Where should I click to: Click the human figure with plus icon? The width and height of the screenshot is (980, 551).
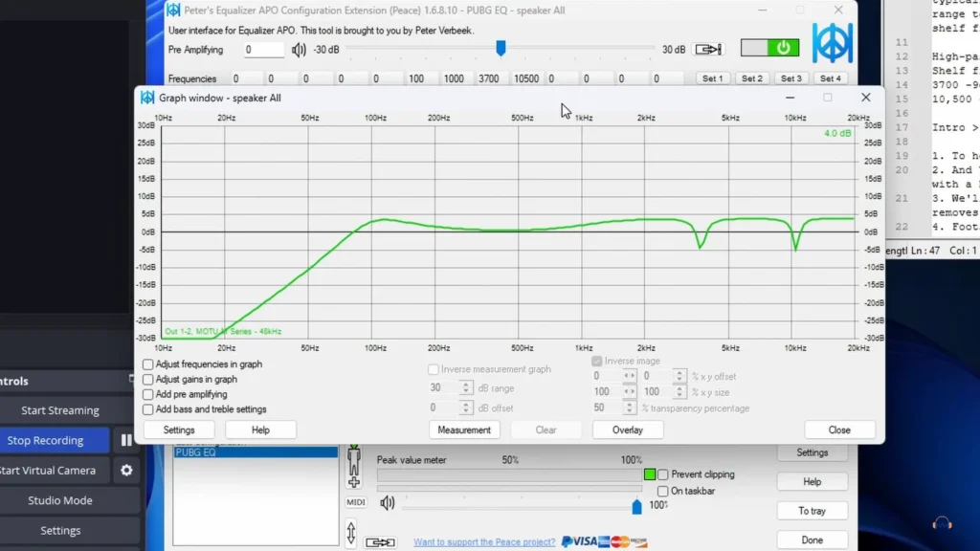coord(354,466)
